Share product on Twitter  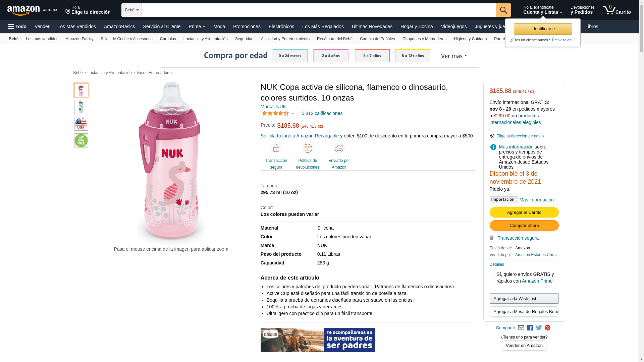coord(539,328)
